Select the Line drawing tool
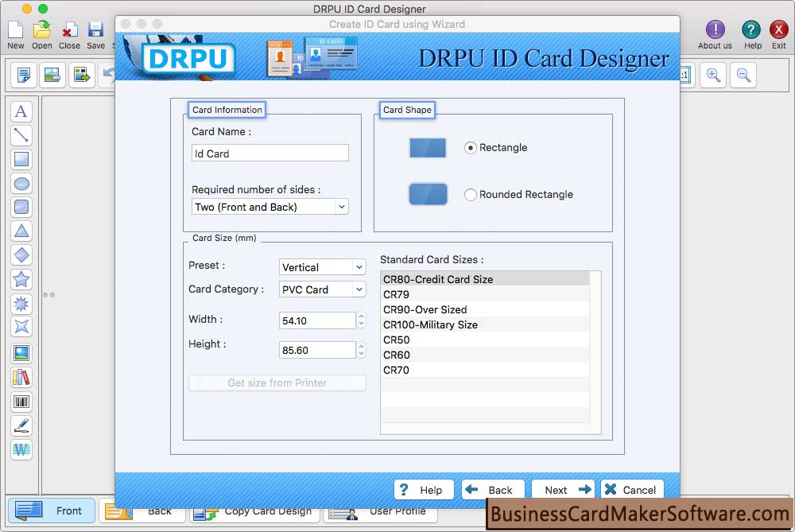 coord(21,135)
